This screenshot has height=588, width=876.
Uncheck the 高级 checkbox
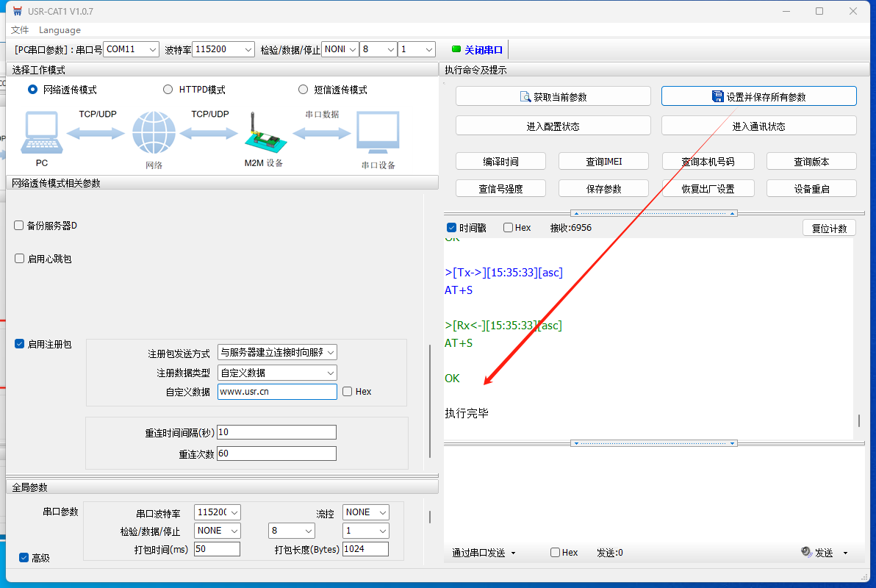coord(24,557)
